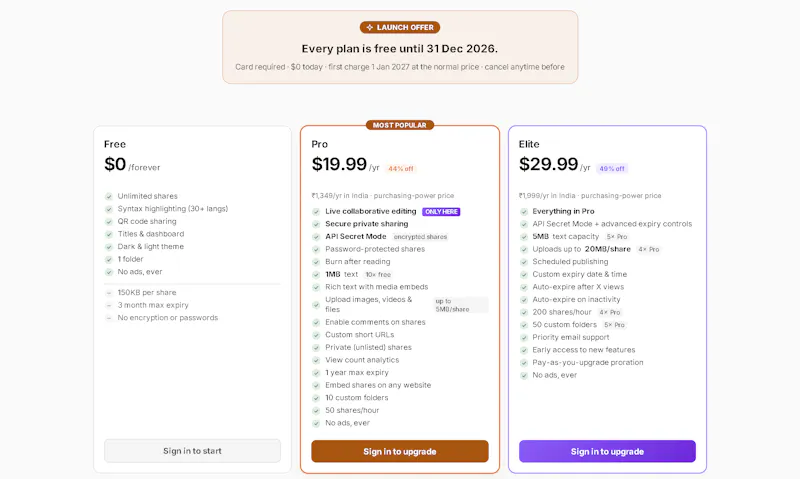The height and width of the screenshot is (479, 800).
Task: Click dash icon next to No encryption or passwords
Action: [x=109, y=318]
